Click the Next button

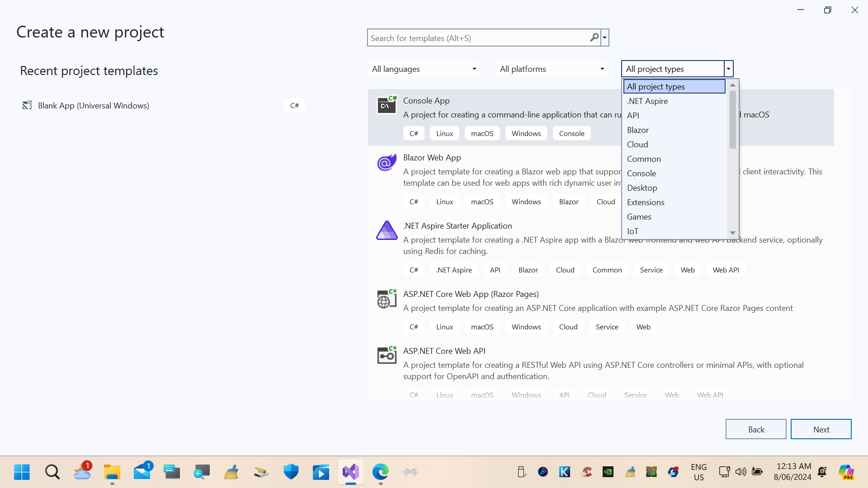pos(821,429)
